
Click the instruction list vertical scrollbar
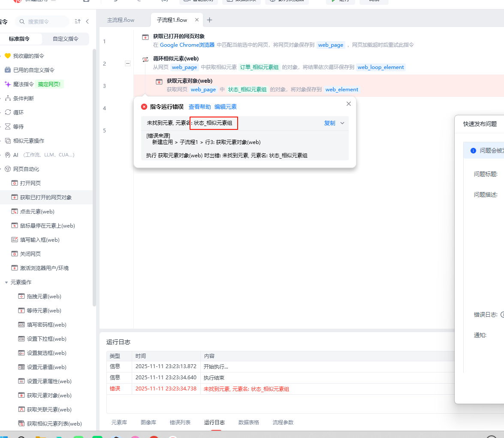[94, 177]
